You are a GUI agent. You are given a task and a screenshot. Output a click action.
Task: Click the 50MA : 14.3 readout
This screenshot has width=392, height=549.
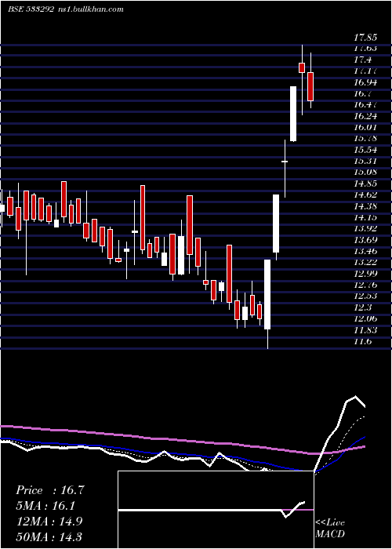(x=49, y=536)
